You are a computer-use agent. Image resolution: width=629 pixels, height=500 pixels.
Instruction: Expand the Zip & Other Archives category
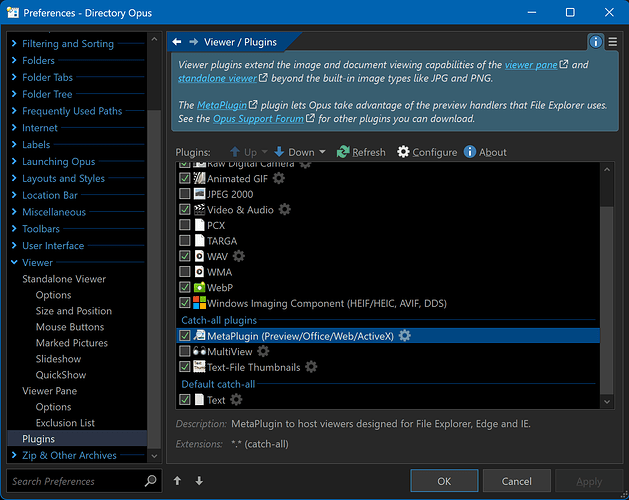point(14,455)
